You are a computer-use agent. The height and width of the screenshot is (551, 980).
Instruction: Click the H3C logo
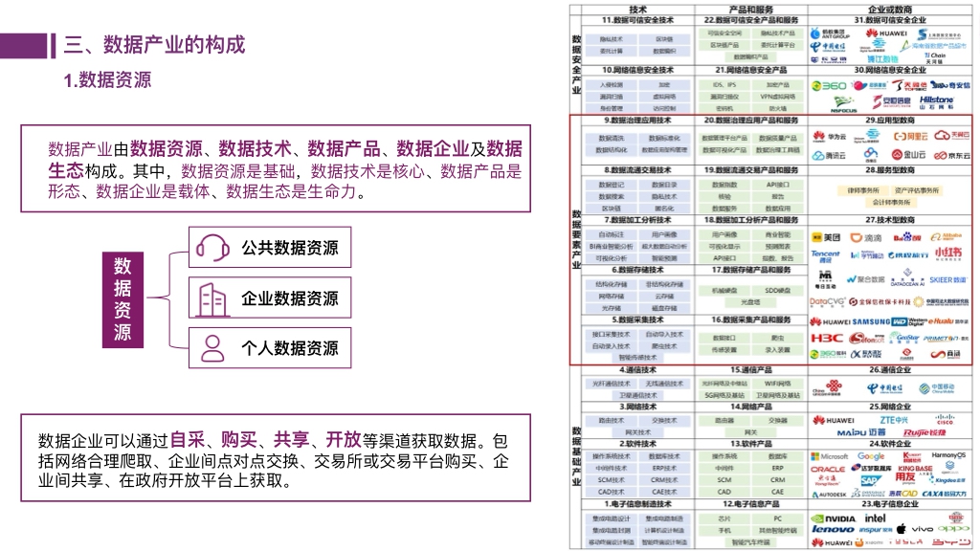point(827,338)
